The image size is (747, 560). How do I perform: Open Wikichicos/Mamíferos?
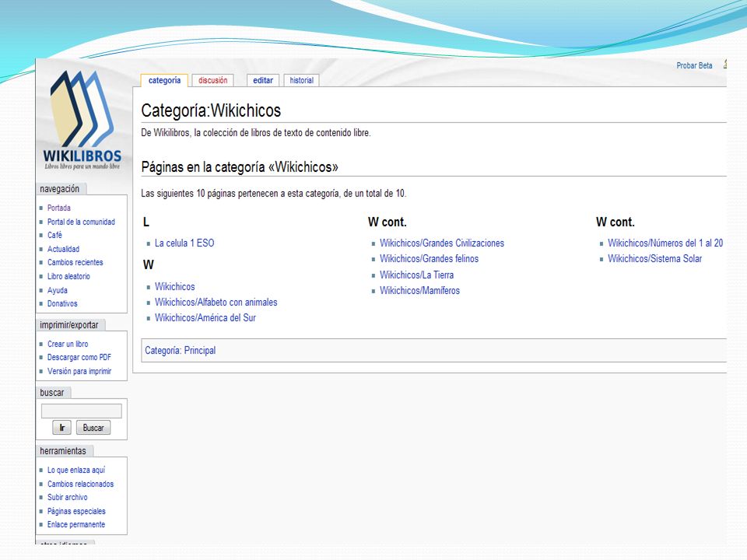tap(419, 290)
